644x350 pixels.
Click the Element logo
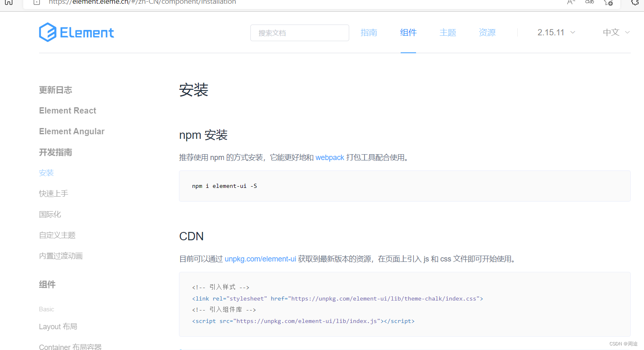76,32
